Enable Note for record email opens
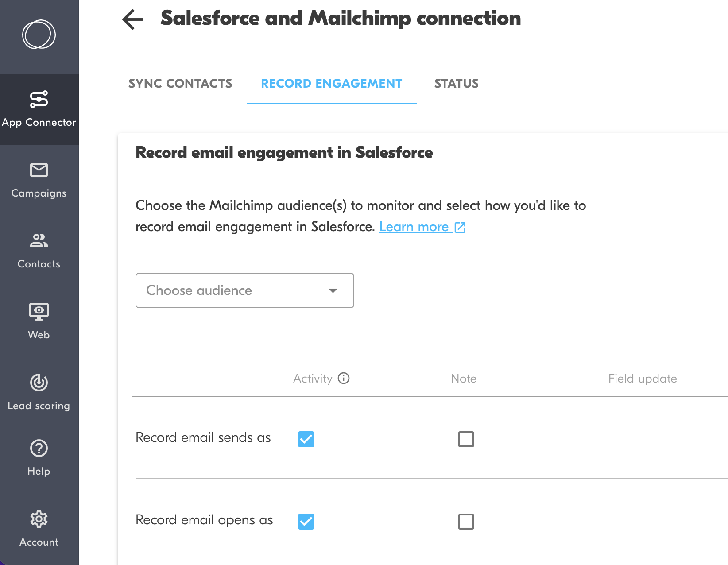Screen dimensions: 728x565 coord(466,521)
